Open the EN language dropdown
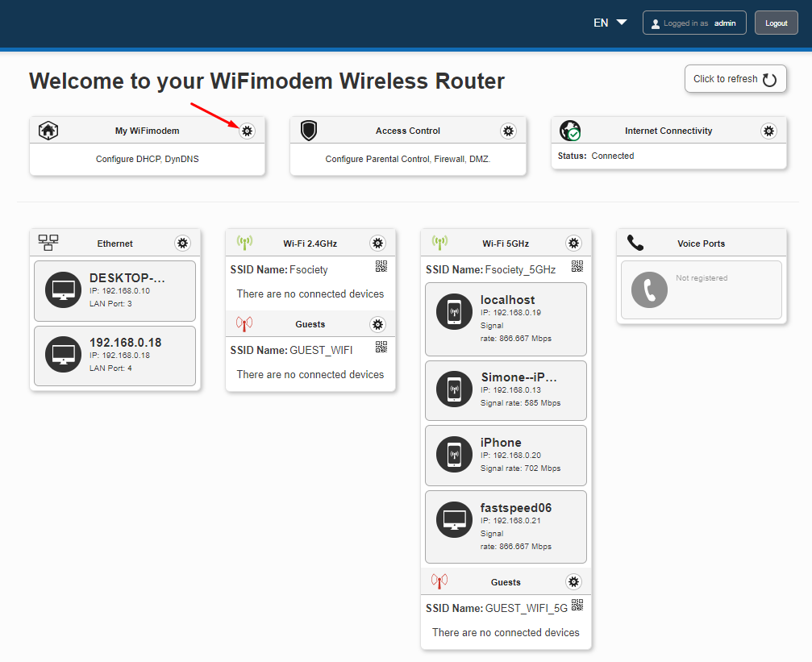Viewport: 812px width, 662px height. [x=609, y=23]
